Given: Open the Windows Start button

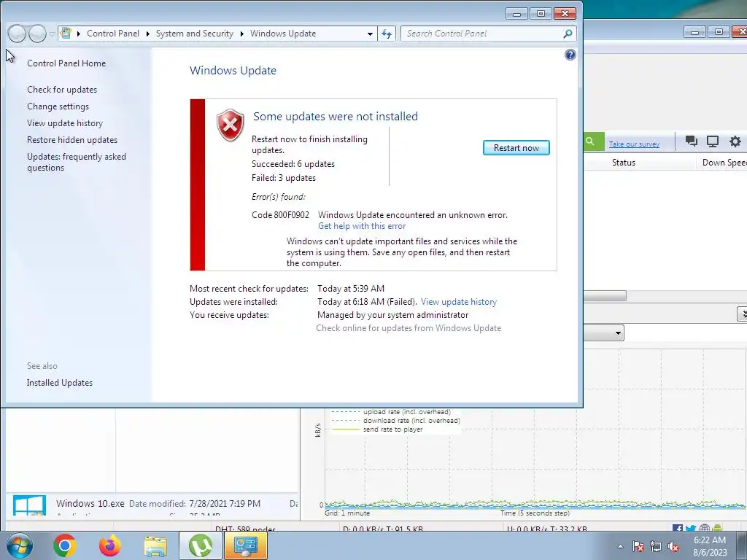Looking at the screenshot, I should coord(19,545).
